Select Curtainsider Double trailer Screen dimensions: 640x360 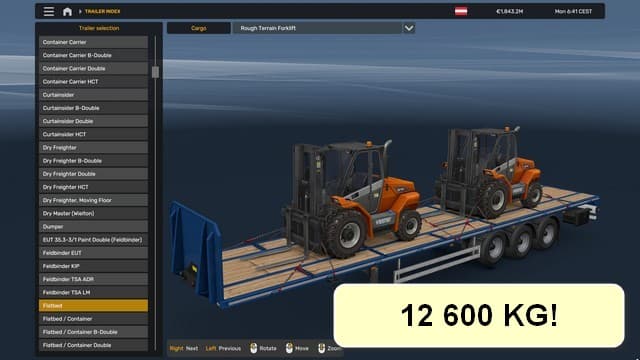(x=93, y=121)
